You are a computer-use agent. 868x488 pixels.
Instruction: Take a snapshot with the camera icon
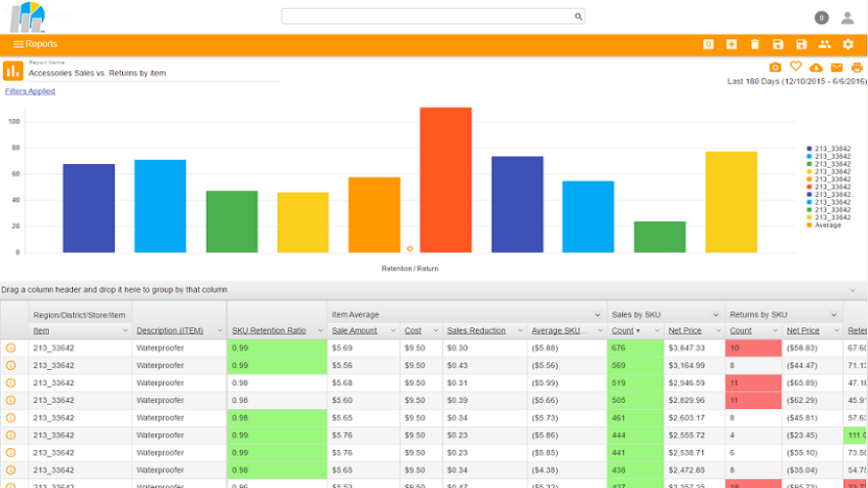(775, 67)
